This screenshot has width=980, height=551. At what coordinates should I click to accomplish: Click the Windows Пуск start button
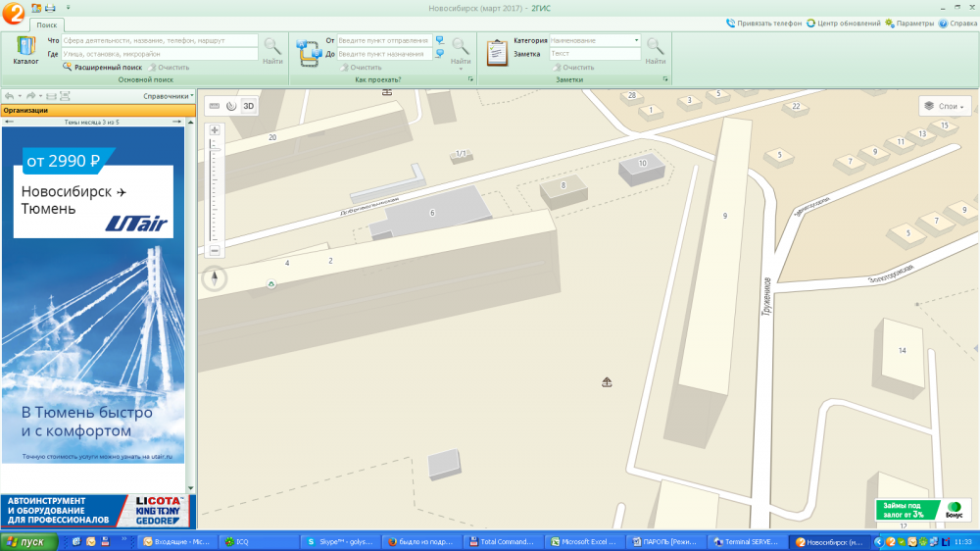click(x=25, y=541)
